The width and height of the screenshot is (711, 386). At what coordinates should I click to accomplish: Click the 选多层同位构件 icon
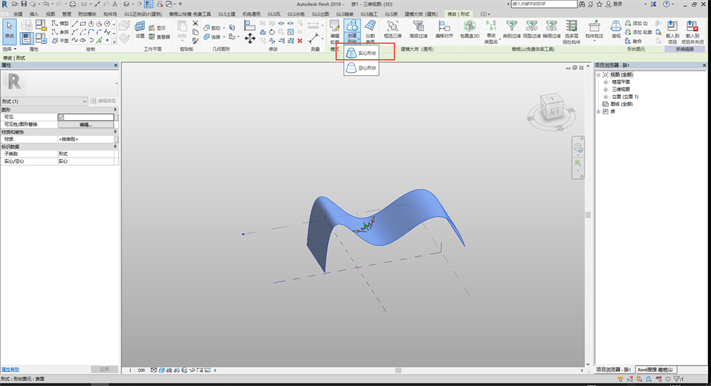[571, 32]
